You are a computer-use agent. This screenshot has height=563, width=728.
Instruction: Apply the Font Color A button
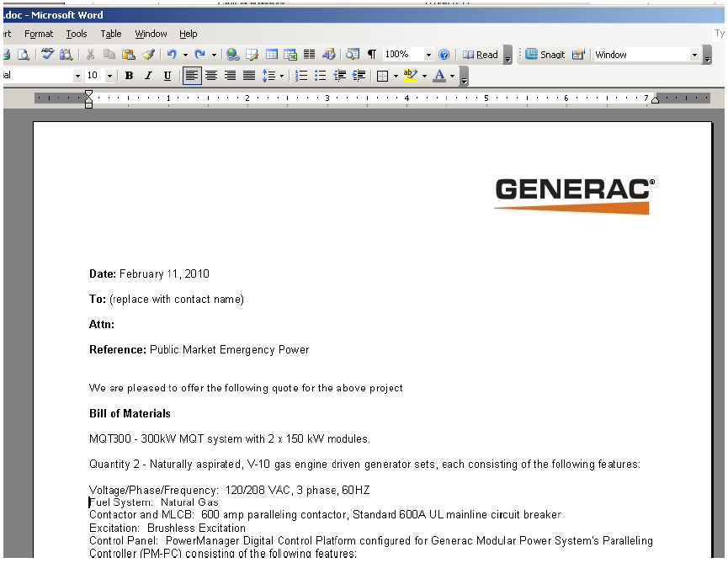[x=439, y=75]
